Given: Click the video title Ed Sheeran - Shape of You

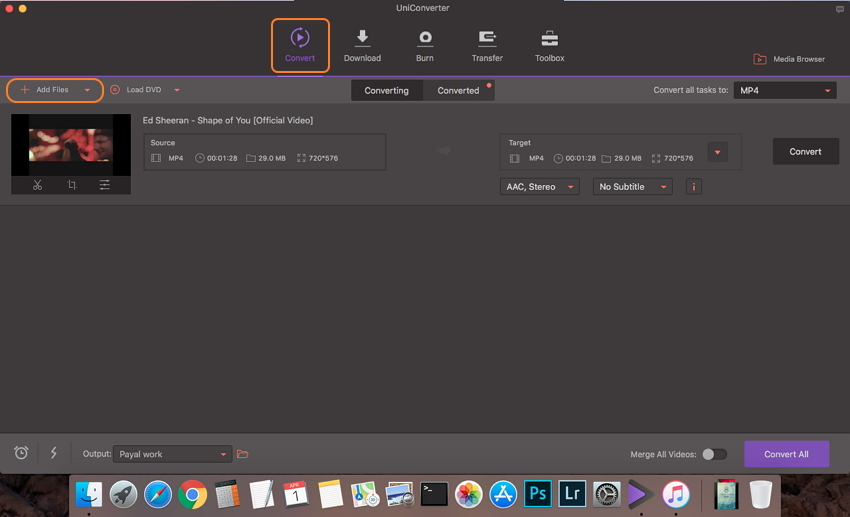Looking at the screenshot, I should pos(228,120).
